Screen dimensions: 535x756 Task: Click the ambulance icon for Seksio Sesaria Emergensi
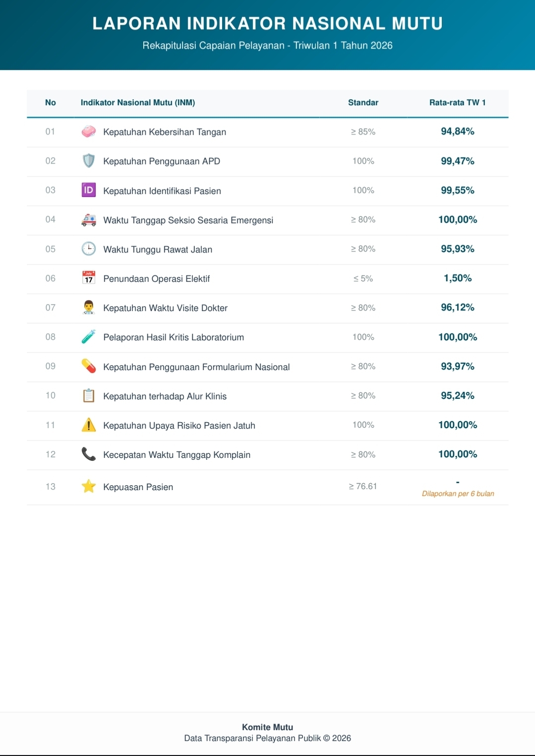point(89,220)
